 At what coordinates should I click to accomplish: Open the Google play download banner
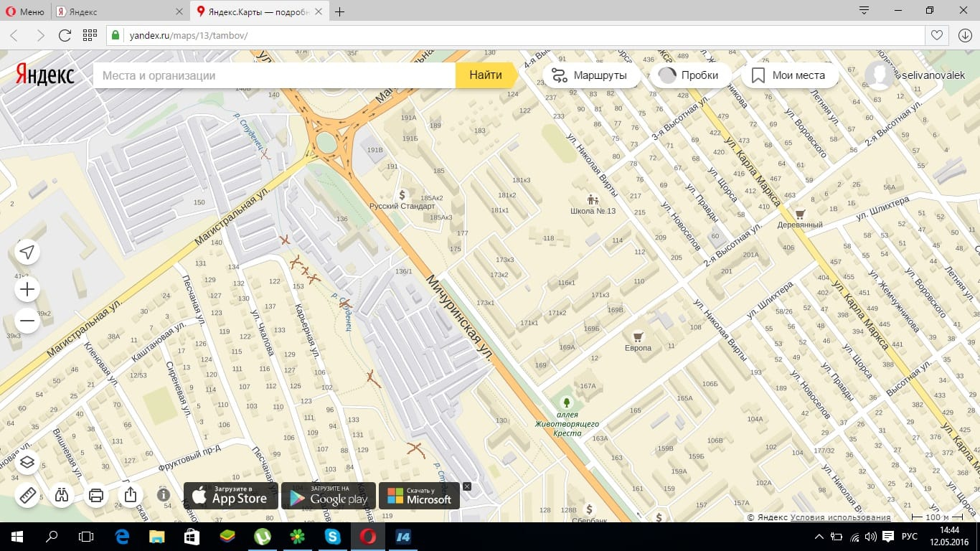click(329, 496)
